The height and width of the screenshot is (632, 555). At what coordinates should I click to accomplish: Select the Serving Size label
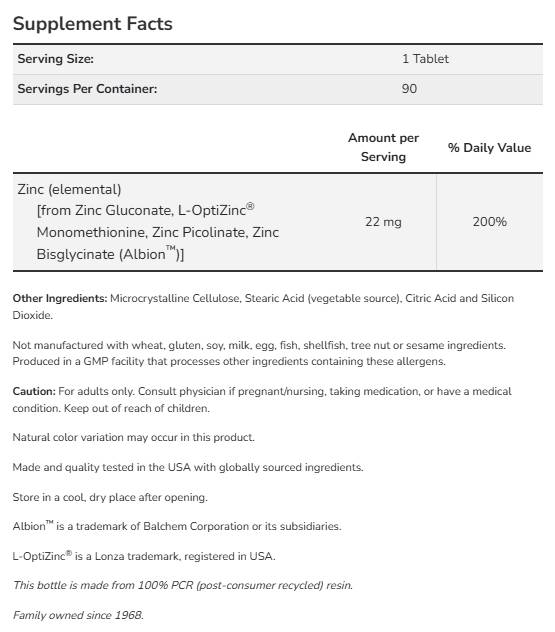pyautogui.click(x=56, y=59)
